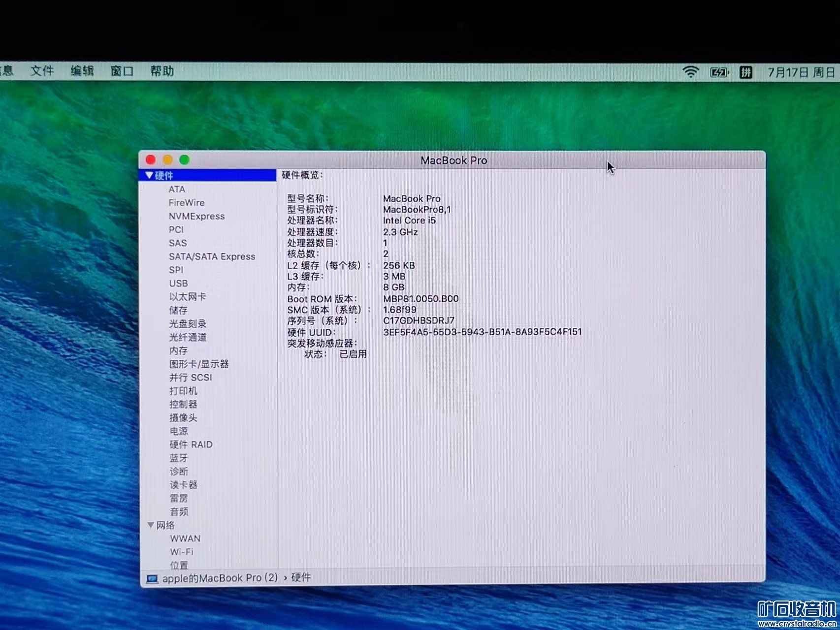Click Boot ROM version MBP81.0050.B00
The image size is (840, 630).
[420, 299]
